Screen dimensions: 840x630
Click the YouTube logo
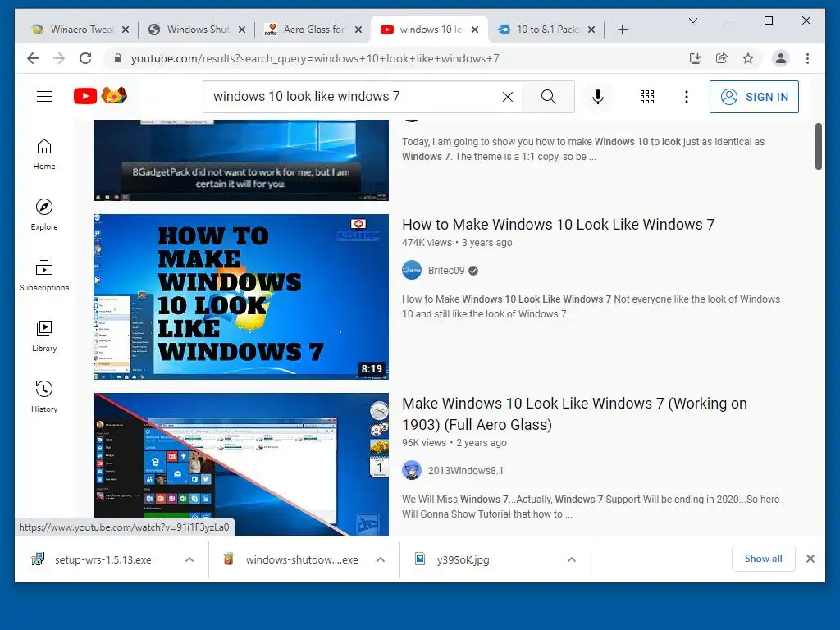coord(100,96)
